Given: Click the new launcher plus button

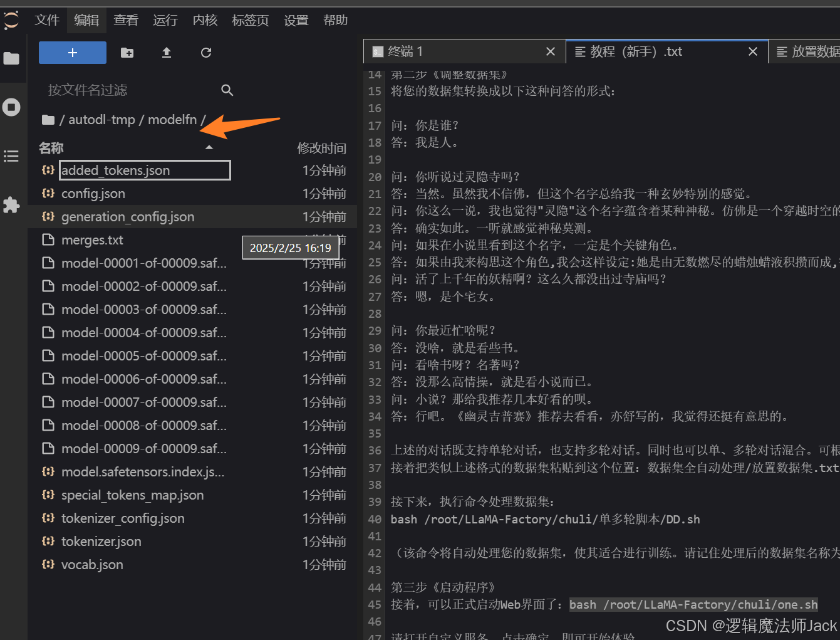Looking at the screenshot, I should 72,53.
